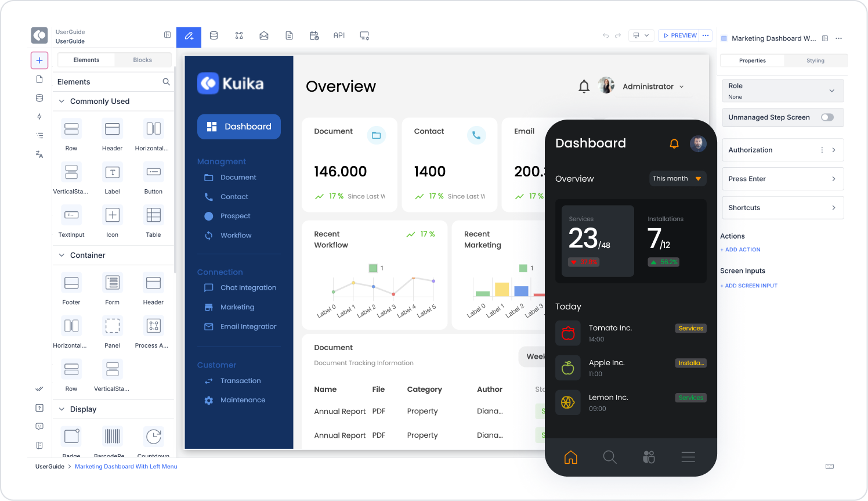Open the mobile home tab icon
This screenshot has width=868, height=501.
pos(571,457)
